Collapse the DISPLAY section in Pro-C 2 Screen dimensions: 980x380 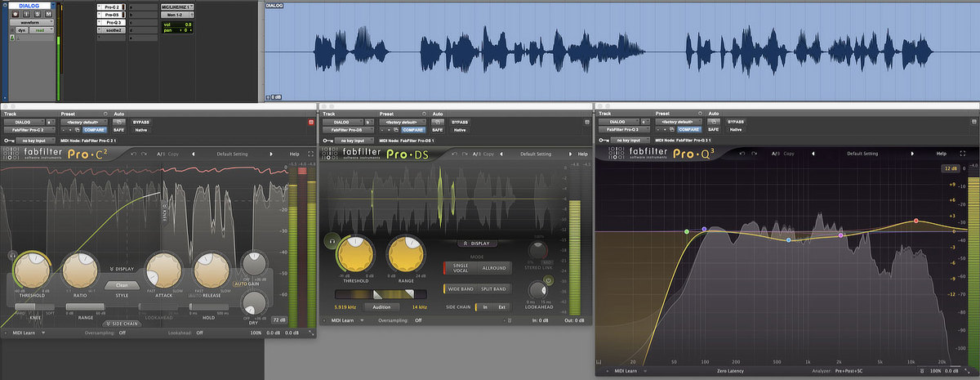tap(122, 269)
